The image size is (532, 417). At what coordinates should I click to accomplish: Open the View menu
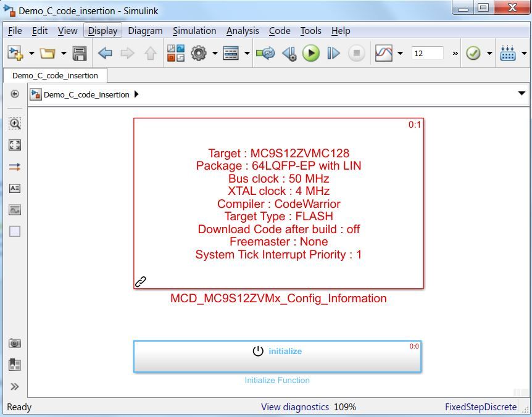[67, 31]
